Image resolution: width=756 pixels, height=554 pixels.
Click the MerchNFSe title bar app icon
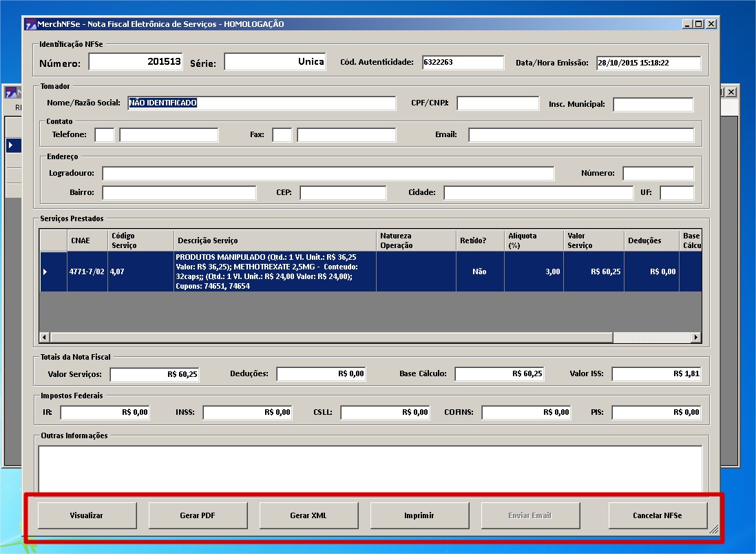[x=30, y=24]
